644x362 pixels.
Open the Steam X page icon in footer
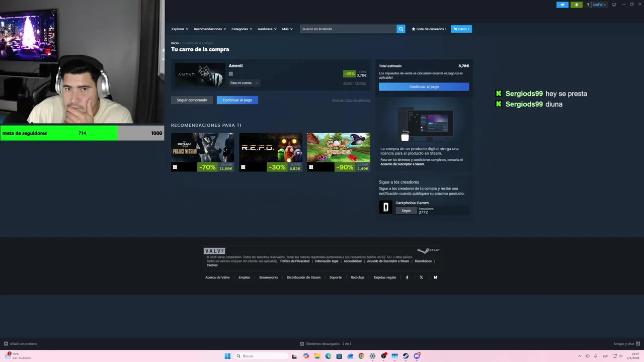421,278
